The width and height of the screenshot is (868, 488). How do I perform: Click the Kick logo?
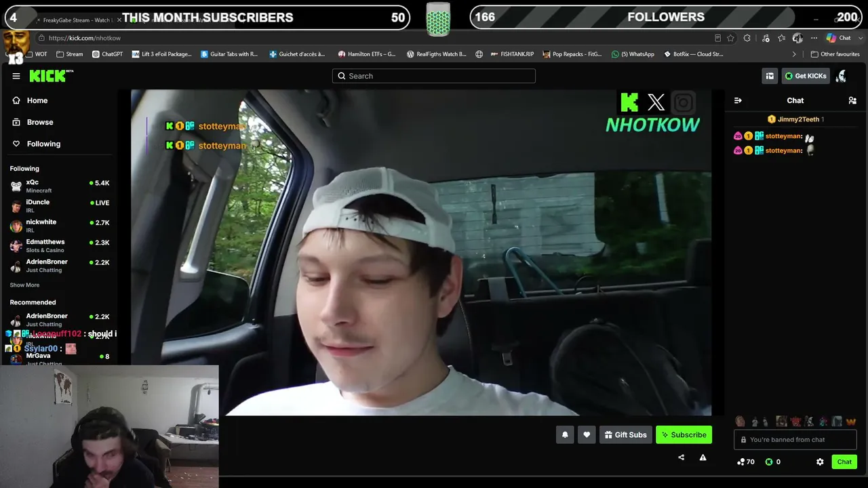[x=51, y=76]
